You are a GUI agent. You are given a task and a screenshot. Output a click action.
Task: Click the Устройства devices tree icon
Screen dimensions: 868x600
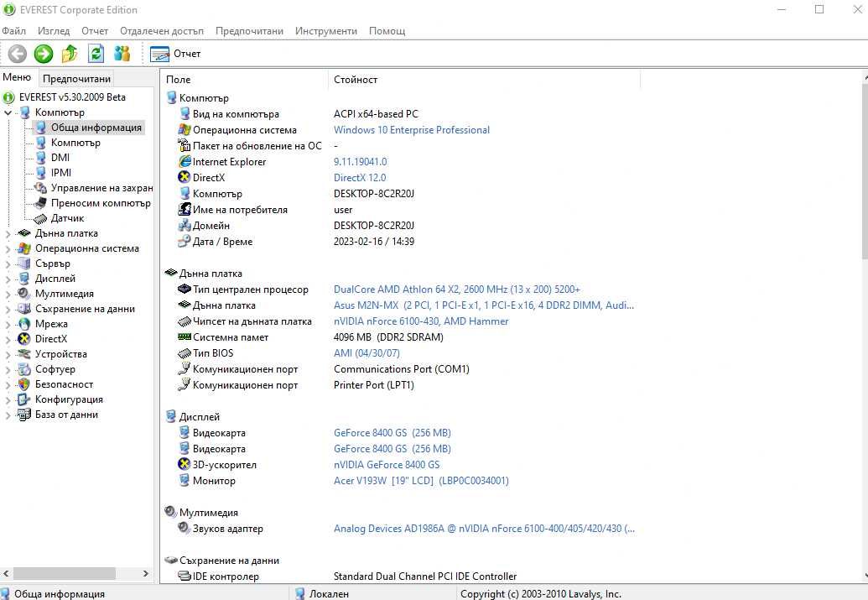coord(24,353)
